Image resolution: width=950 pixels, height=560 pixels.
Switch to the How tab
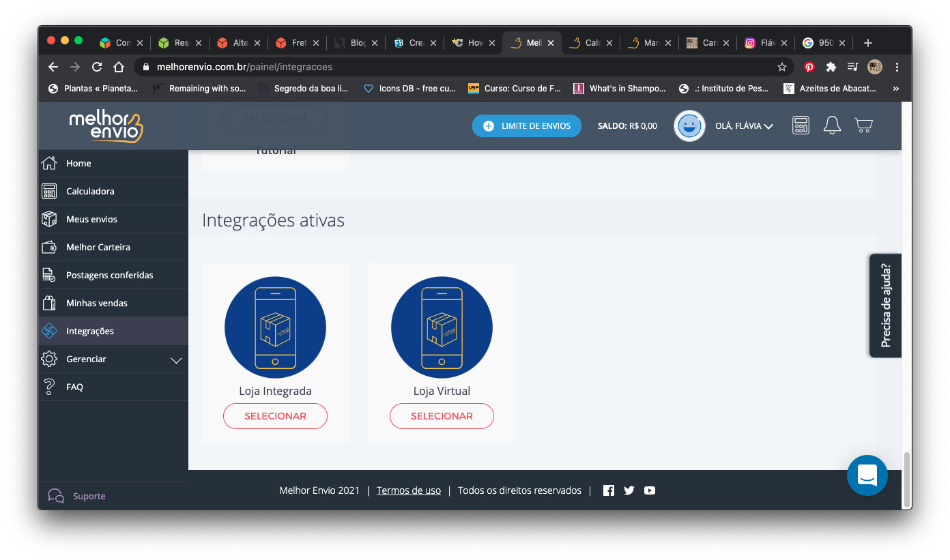click(472, 43)
